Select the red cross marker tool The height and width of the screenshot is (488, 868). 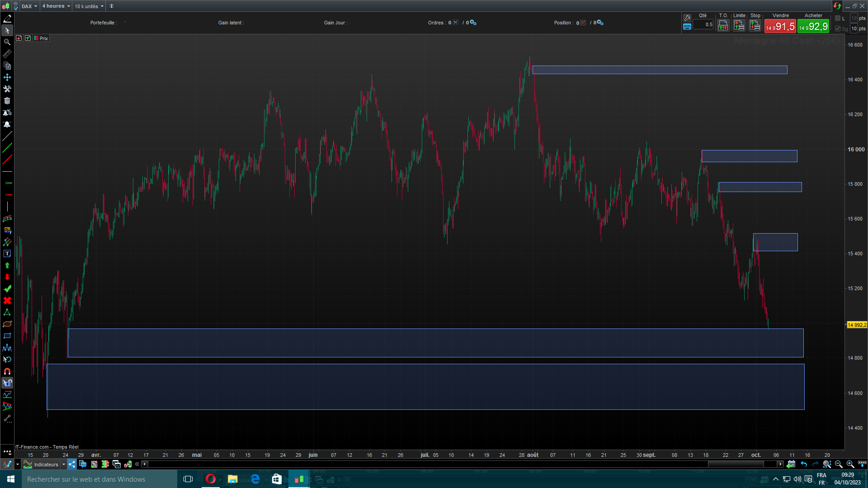click(x=7, y=300)
